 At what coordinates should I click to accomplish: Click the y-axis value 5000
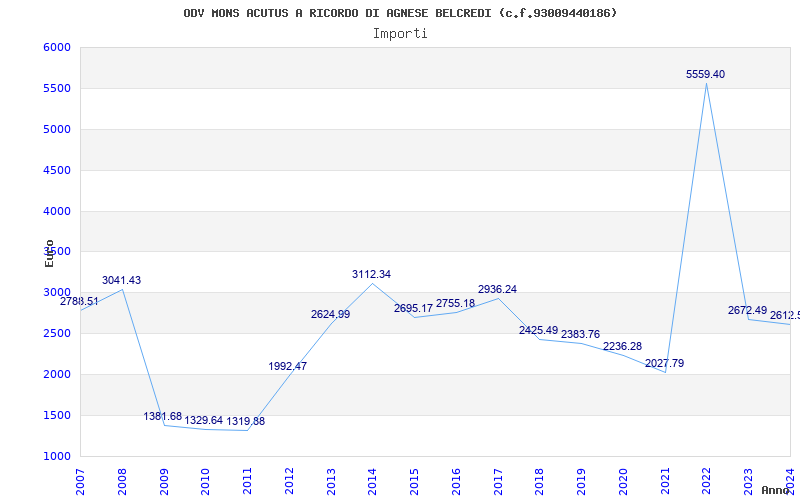57,130
